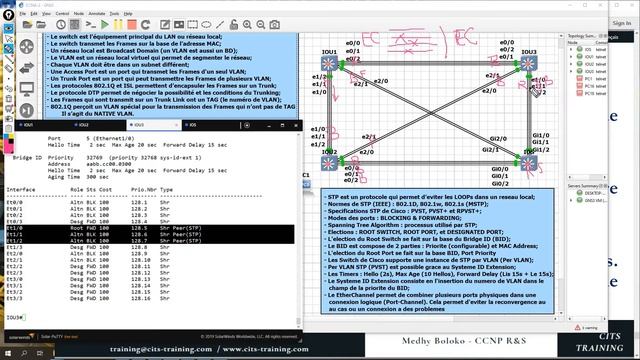This screenshot has height=360, width=640.
Task: Open the Node menu
Action: [78, 13]
